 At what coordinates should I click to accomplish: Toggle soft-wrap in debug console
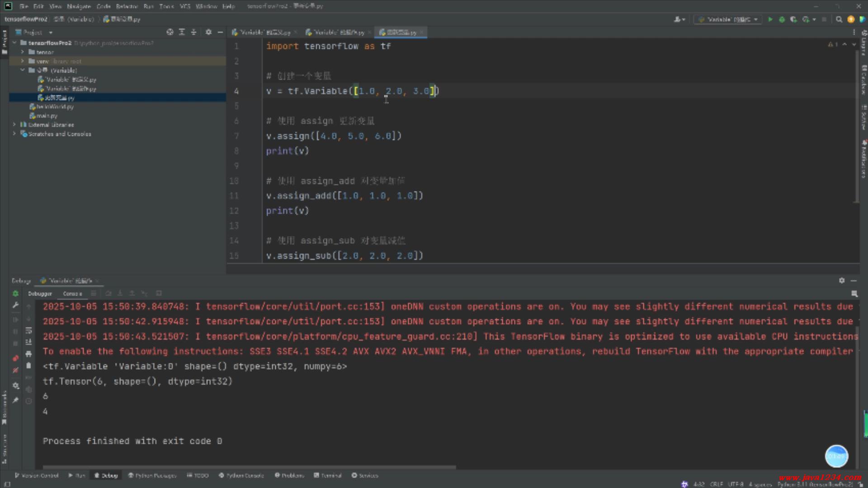point(28,330)
